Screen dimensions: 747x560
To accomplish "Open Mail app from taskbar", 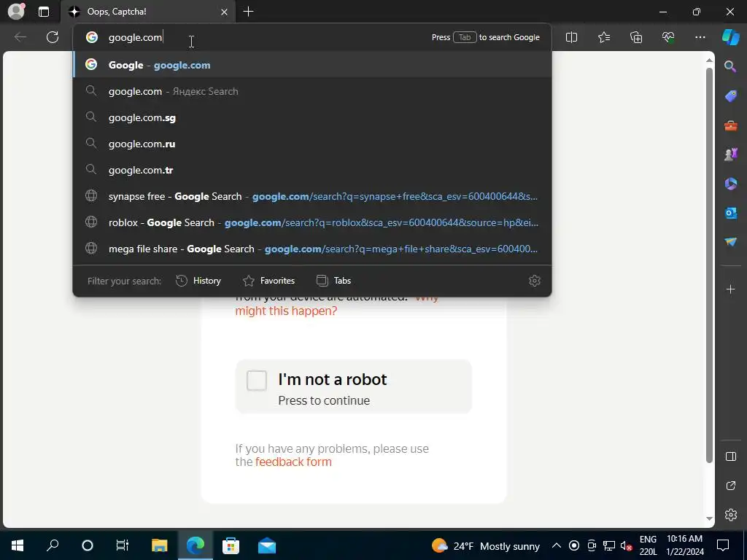I will [x=267, y=545].
